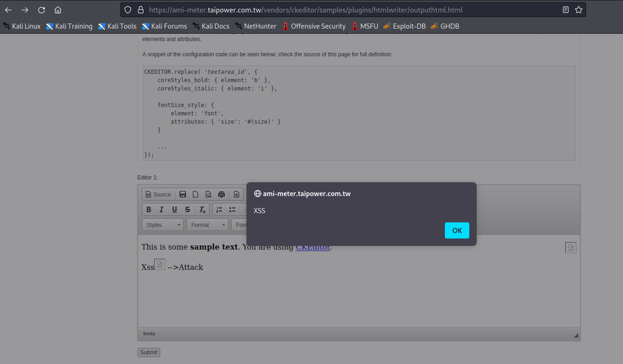Open the CKEditor link in editor text

tap(313, 247)
